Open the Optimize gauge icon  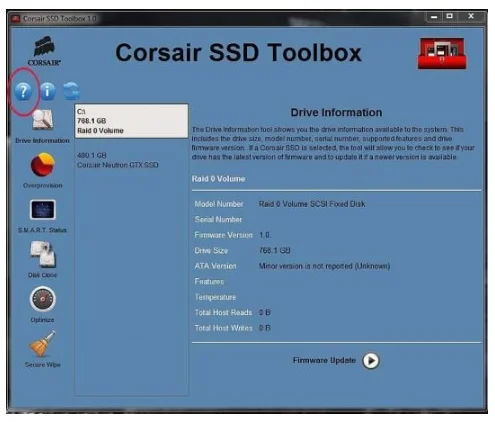(42, 299)
